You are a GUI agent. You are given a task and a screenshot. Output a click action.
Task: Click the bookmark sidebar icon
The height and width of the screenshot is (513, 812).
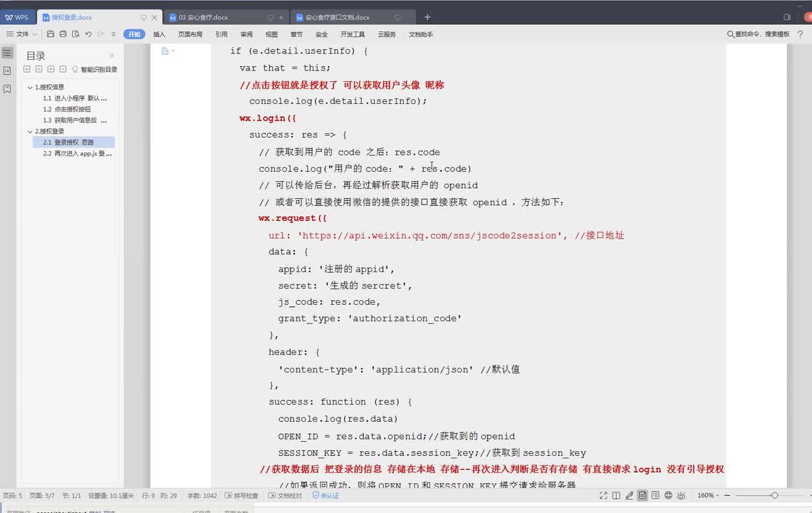point(7,89)
